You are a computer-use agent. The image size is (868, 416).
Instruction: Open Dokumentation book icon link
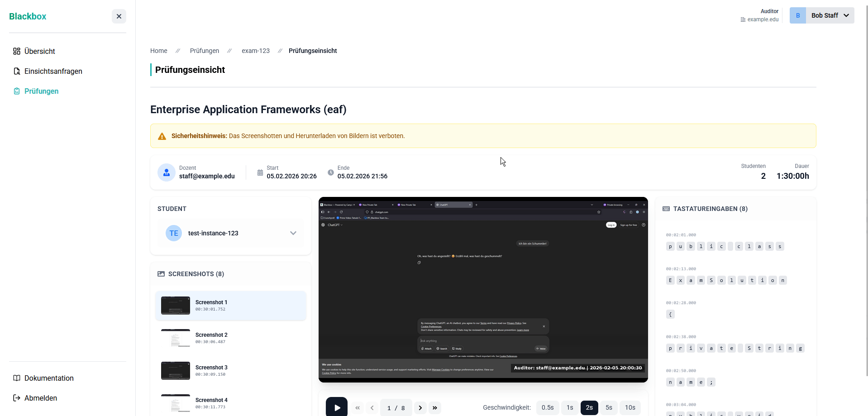click(17, 378)
